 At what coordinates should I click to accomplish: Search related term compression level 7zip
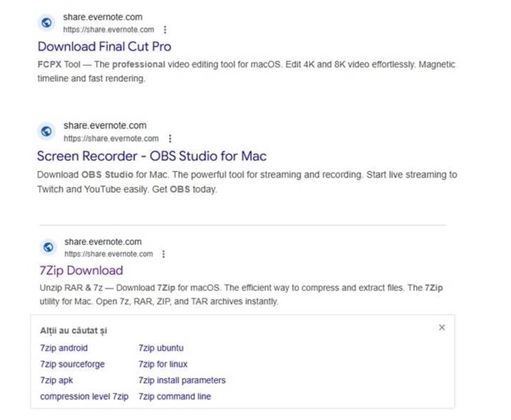click(84, 396)
